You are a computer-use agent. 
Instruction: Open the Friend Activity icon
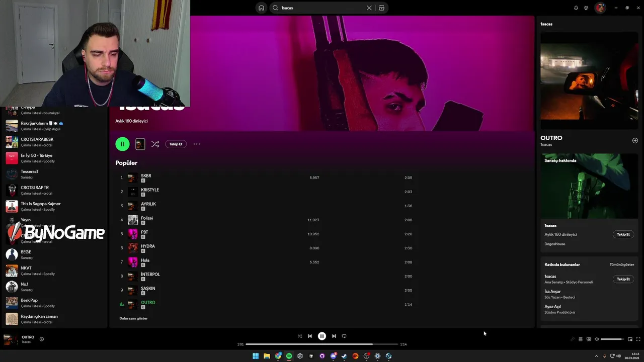click(586, 8)
